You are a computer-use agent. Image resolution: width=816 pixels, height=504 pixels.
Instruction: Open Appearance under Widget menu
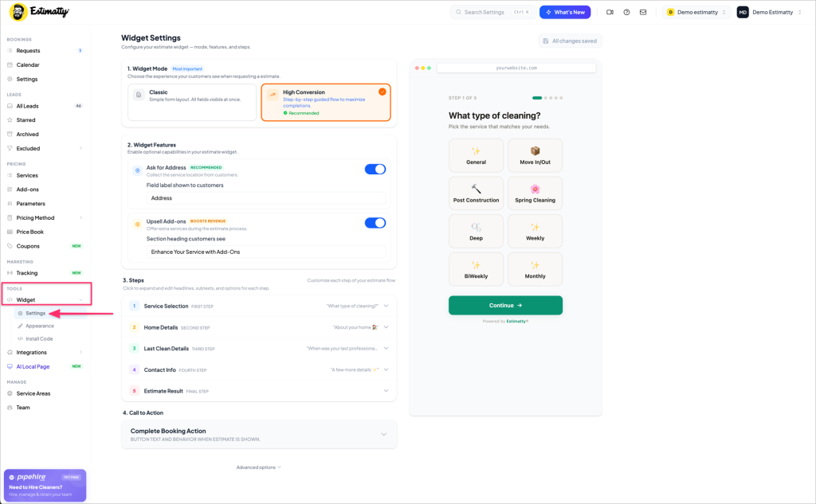[x=40, y=326]
